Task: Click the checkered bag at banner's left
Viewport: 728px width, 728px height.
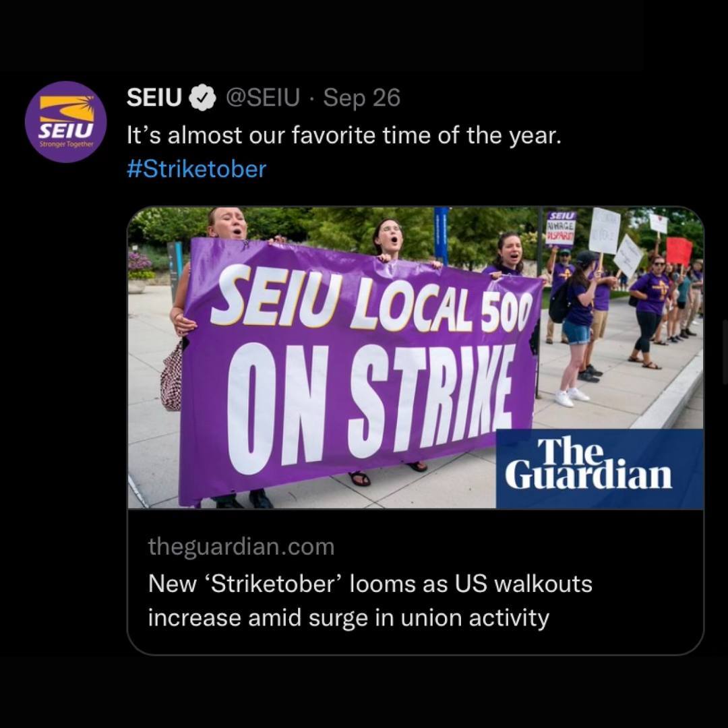Action: (x=171, y=377)
